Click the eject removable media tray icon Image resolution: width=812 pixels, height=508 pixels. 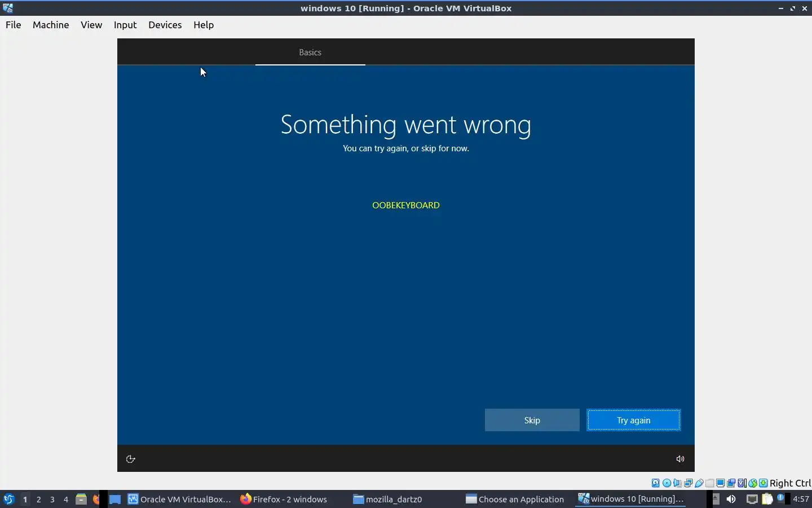[716, 498]
